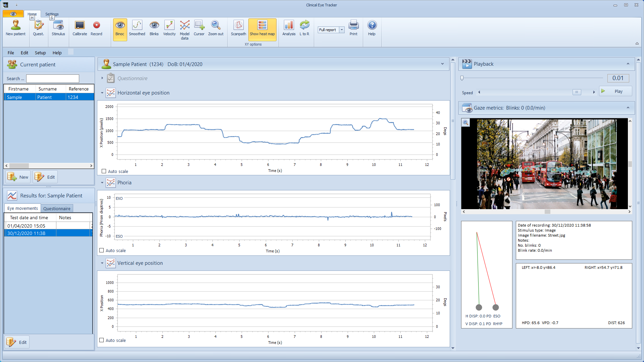This screenshot has height=362, width=644.
Task: Enable Auto scale for Horizontal eye position
Action: pyautogui.click(x=104, y=171)
